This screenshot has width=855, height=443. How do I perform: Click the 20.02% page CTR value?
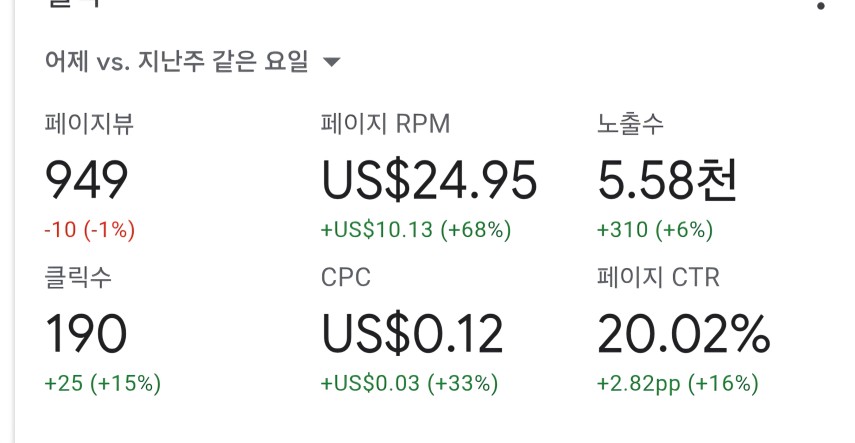(684, 334)
